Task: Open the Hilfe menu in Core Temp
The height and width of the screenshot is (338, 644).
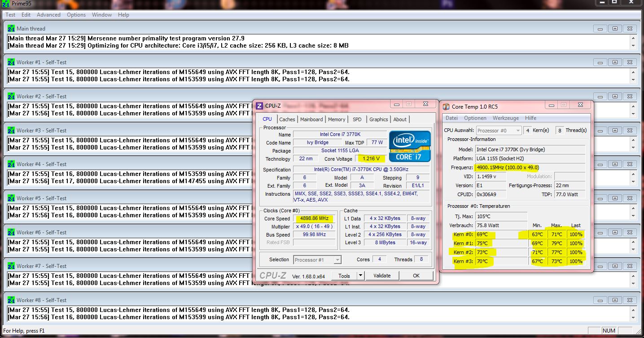Action: (531, 118)
